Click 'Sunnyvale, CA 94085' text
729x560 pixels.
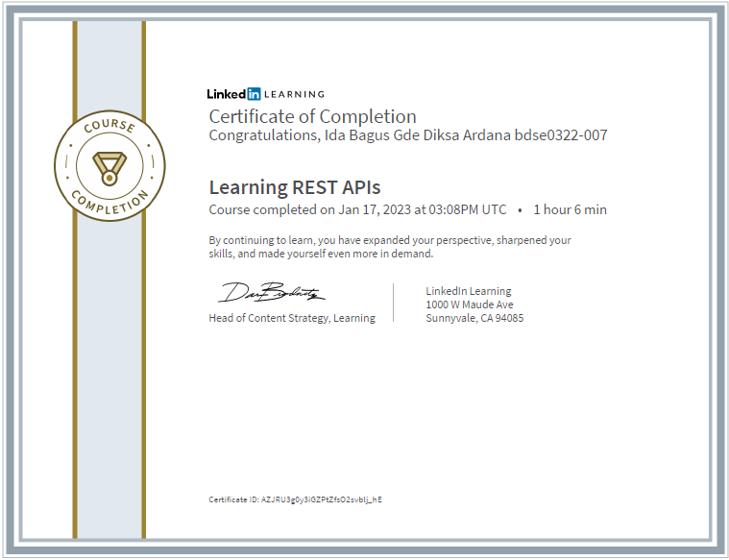474,318
